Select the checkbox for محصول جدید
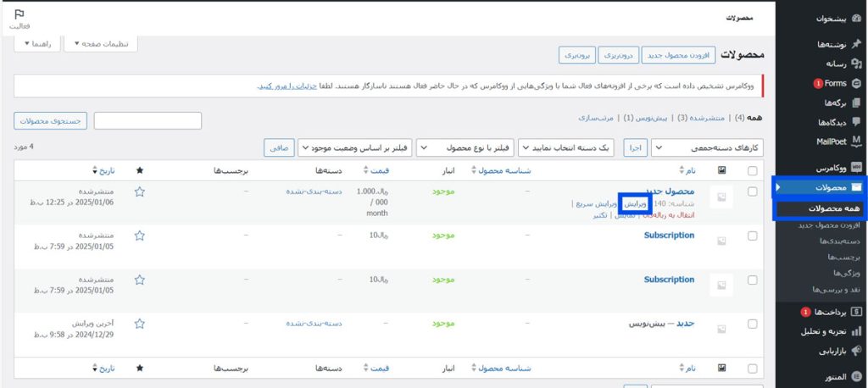Image resolution: width=868 pixels, height=388 pixels. (x=753, y=191)
